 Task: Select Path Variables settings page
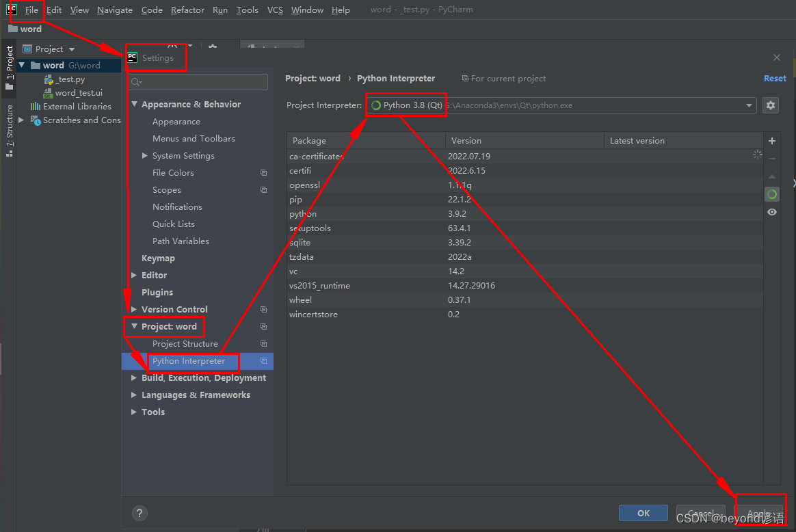point(181,241)
